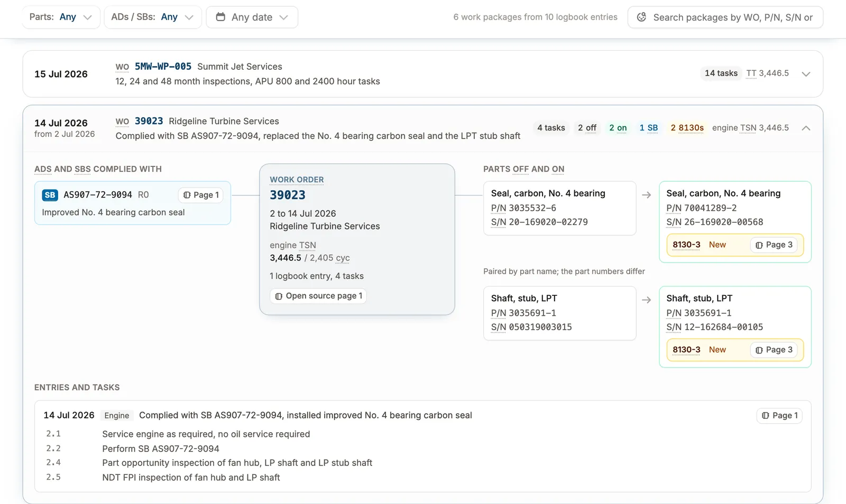Open Page 3 for the carbon seal 8130-3
846x504 pixels.
pyautogui.click(x=774, y=245)
